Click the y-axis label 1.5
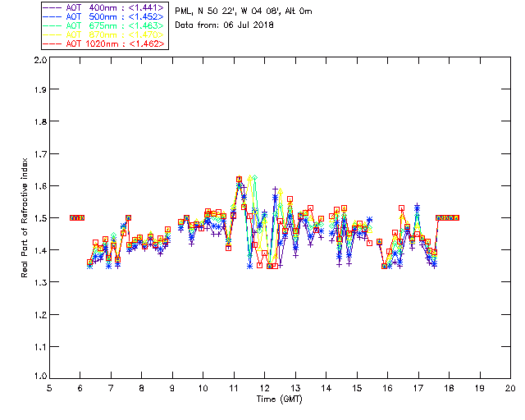The height and width of the screenshot is (420, 525). click(x=40, y=218)
